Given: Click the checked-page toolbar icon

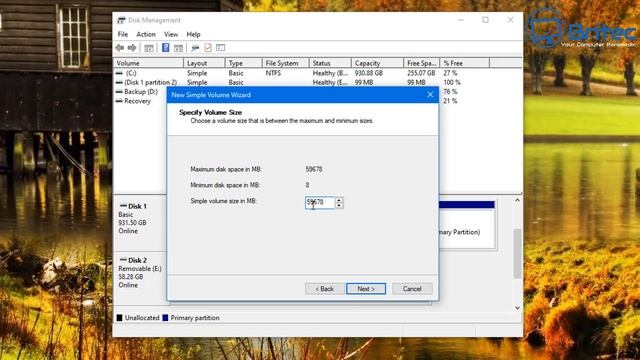Looking at the screenshot, I should pos(208,48).
